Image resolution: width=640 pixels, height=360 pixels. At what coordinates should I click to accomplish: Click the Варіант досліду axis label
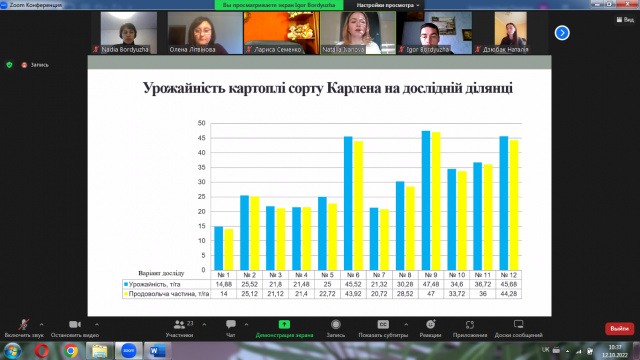[161, 273]
